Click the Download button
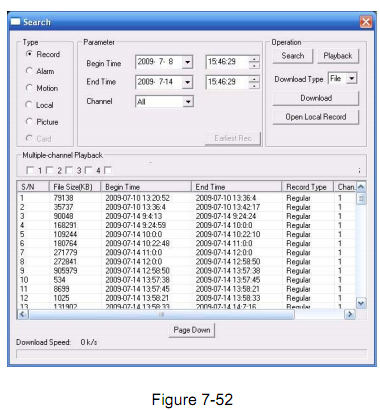Screen dimensions: 380x410 tap(316, 98)
